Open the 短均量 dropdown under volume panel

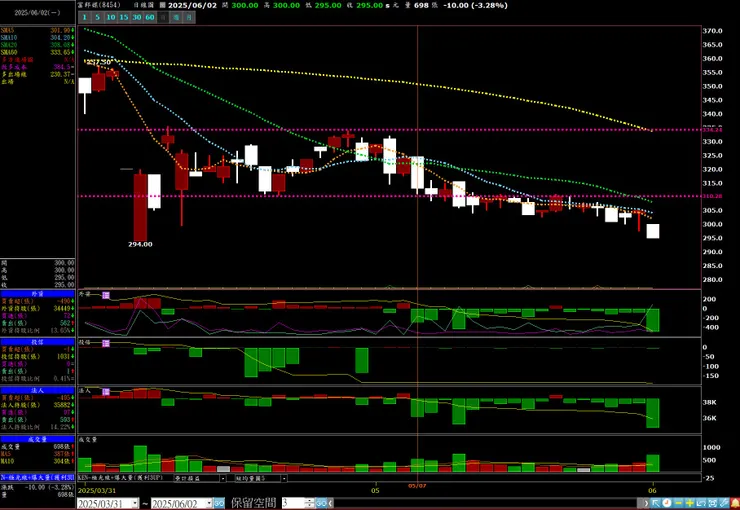pos(284,478)
